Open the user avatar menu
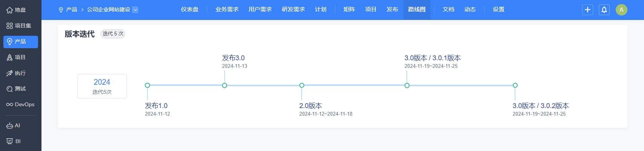This screenshot has width=644, height=151. [x=621, y=10]
